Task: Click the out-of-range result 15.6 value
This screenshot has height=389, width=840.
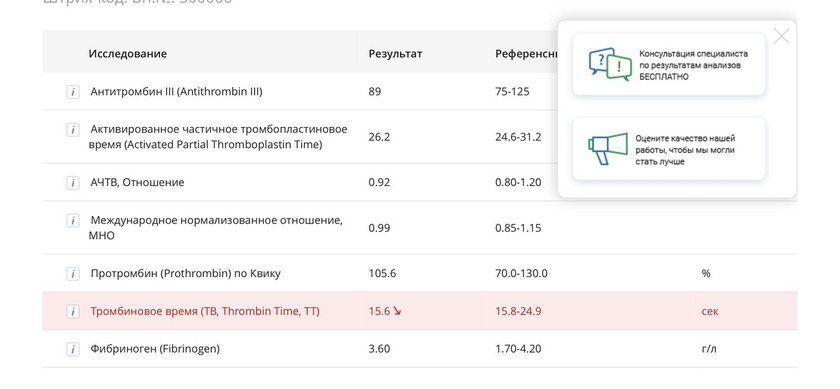Action: click(379, 311)
